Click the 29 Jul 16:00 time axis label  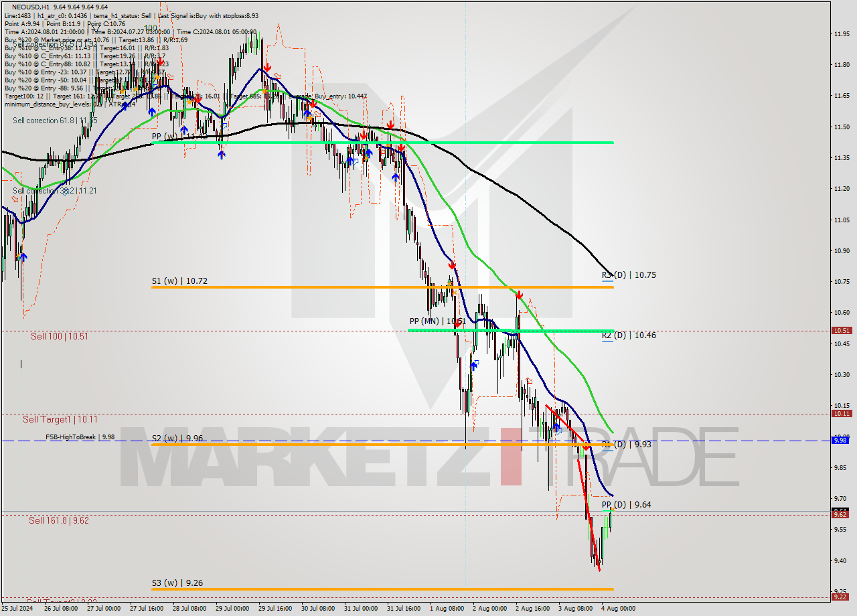pyautogui.click(x=275, y=609)
